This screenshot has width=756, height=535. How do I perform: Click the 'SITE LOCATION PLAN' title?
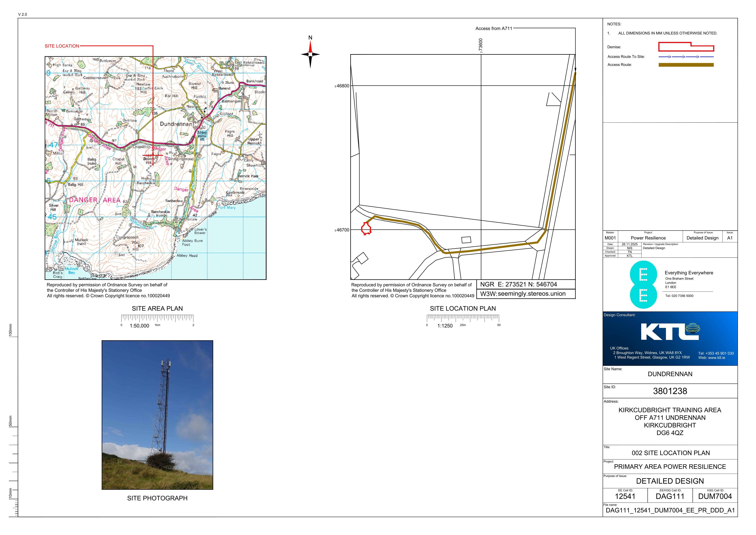(463, 309)
